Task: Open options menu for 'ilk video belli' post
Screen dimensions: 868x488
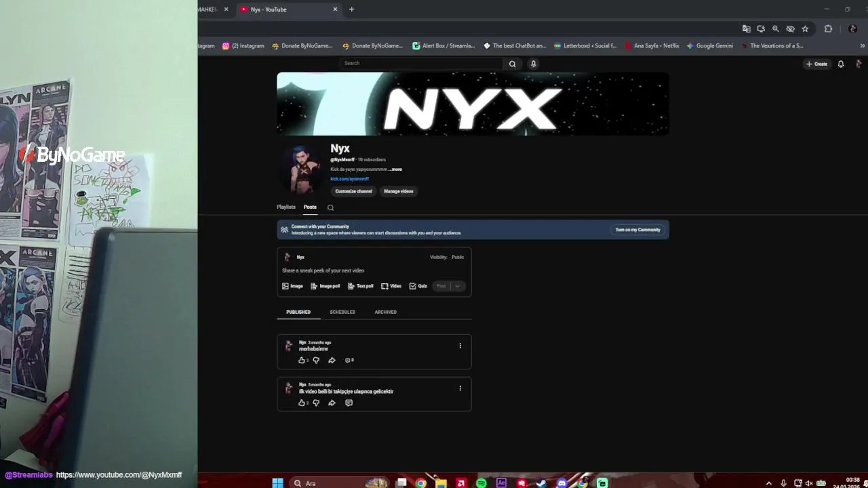Action: click(x=460, y=388)
